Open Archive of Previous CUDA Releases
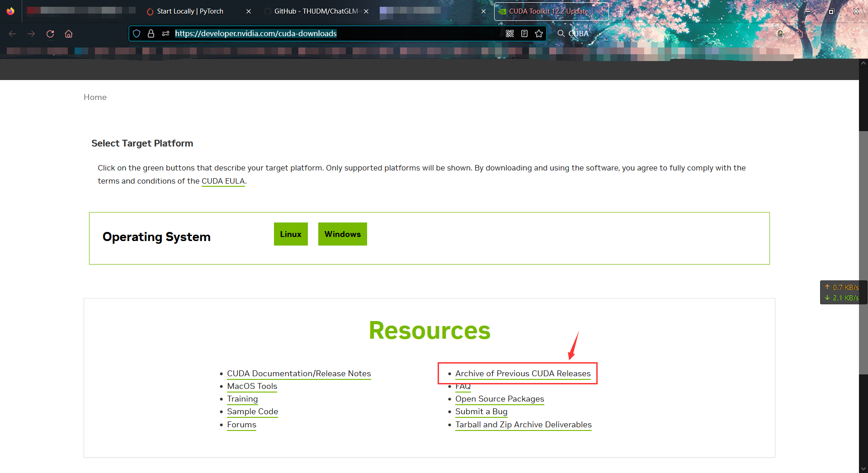 (523, 374)
